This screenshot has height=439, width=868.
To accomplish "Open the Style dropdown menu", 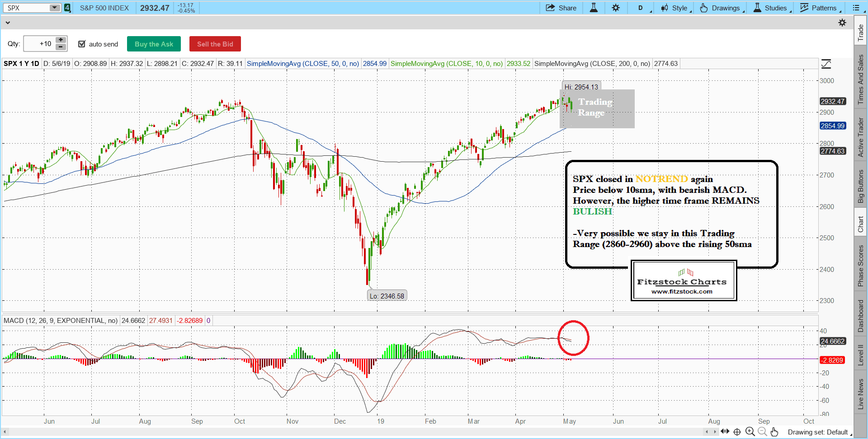I will coord(676,8).
